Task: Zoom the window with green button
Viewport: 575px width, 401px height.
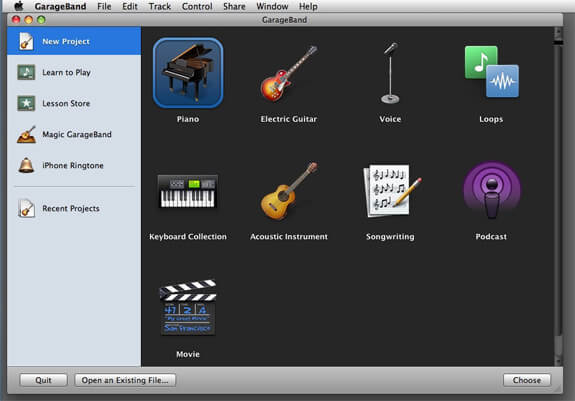Action: (x=41, y=19)
